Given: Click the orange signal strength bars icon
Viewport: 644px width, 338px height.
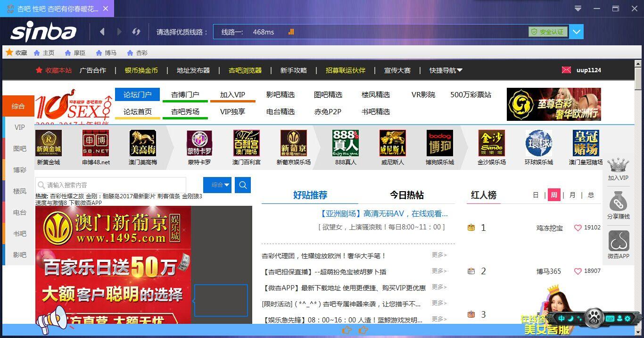Looking at the screenshot, I should (291, 32).
